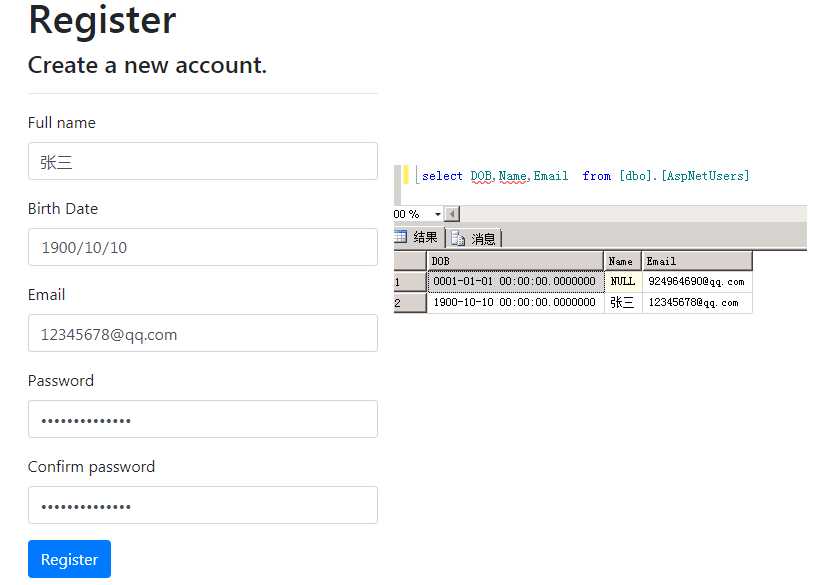Switch to the 结果 results tab
Viewport: 813px width, 585px height.
click(425, 238)
